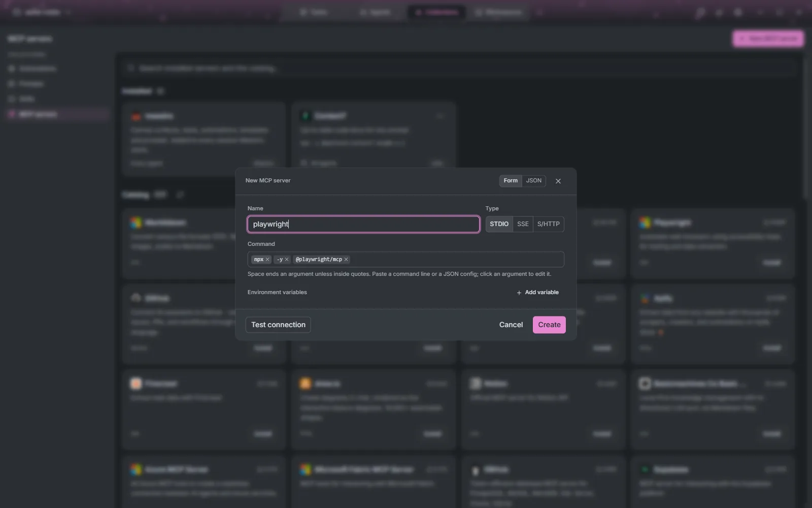812x508 pixels.
Task: Remove the -y argument chip
Action: 287,260
